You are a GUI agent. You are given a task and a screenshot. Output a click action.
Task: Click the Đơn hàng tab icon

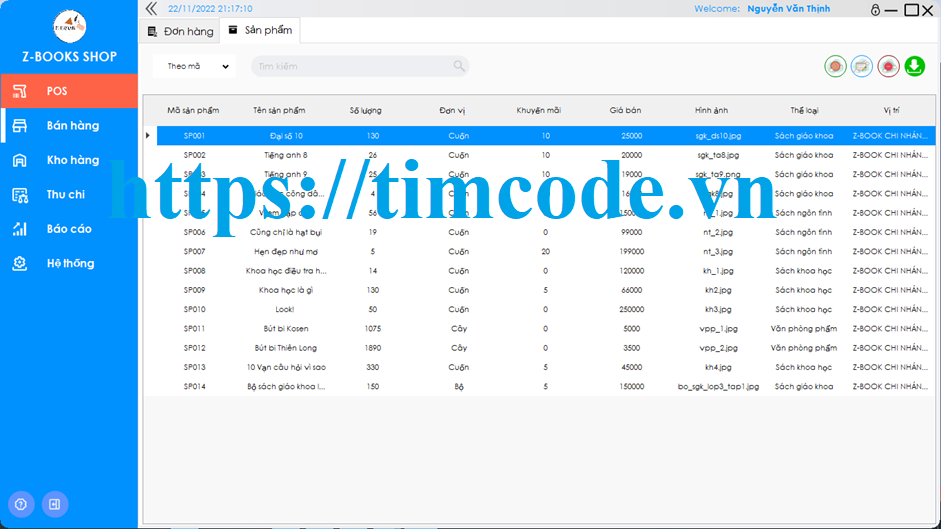tap(152, 31)
